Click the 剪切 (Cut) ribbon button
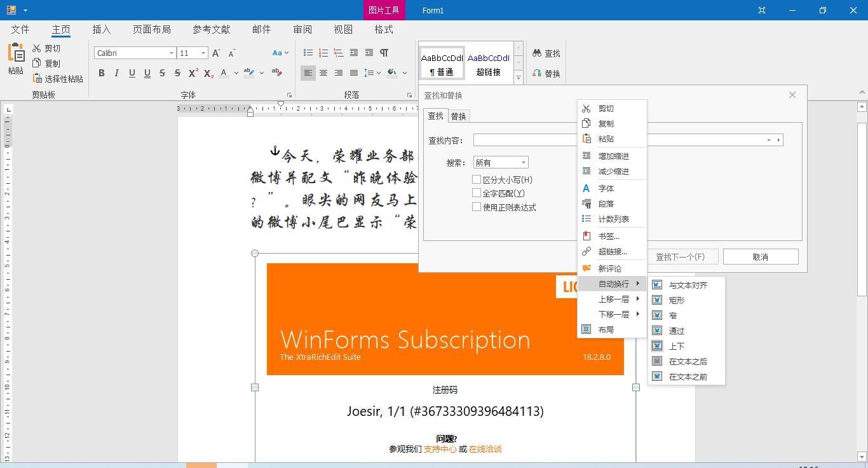The image size is (868, 468). (x=46, y=48)
